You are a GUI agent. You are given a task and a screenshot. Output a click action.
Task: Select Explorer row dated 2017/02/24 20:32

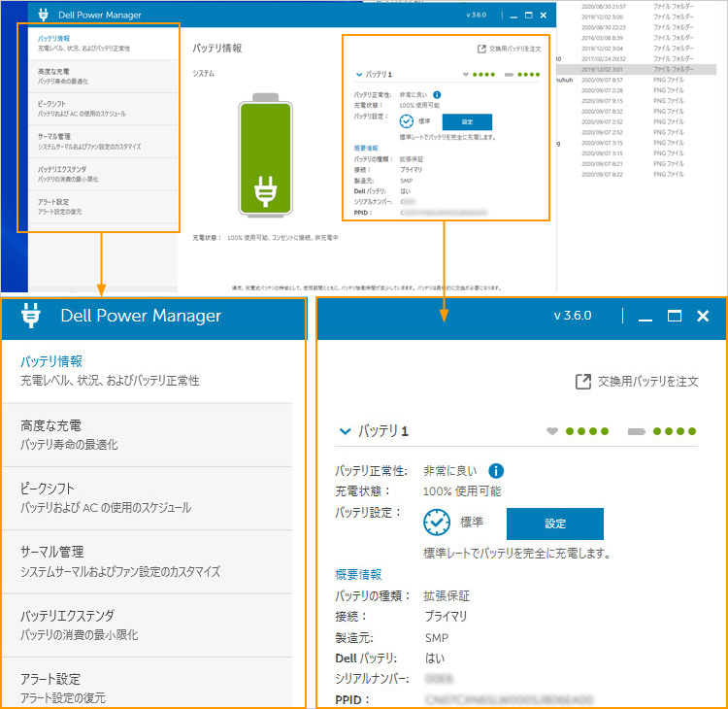point(637,59)
